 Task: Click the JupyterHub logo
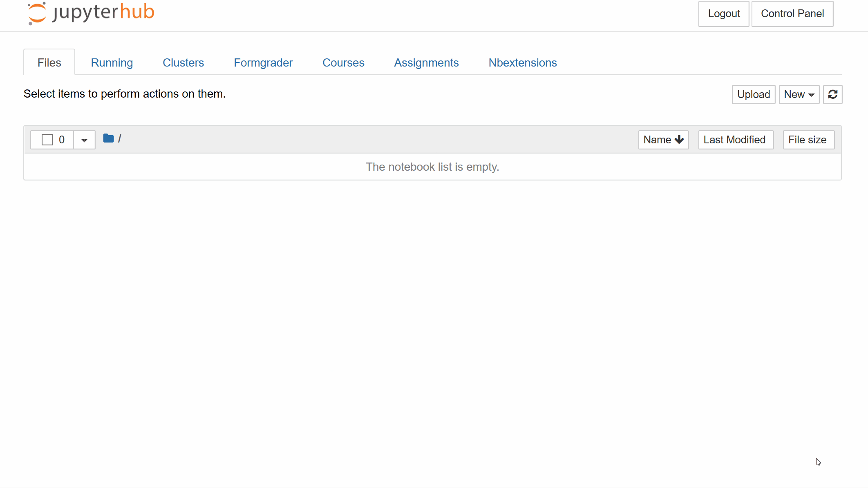(91, 13)
